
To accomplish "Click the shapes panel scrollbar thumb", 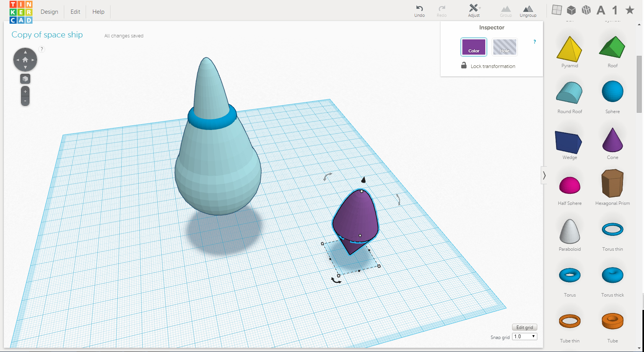I will point(639,84).
